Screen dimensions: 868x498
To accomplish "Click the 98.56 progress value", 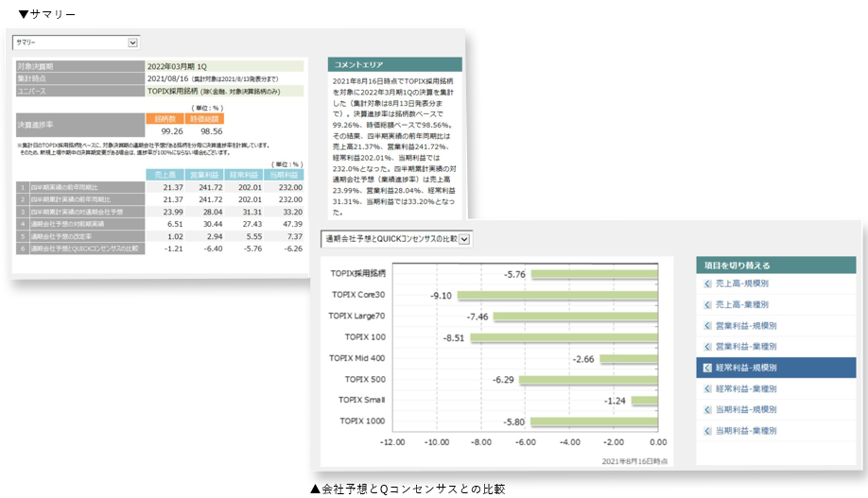I will (x=212, y=131).
